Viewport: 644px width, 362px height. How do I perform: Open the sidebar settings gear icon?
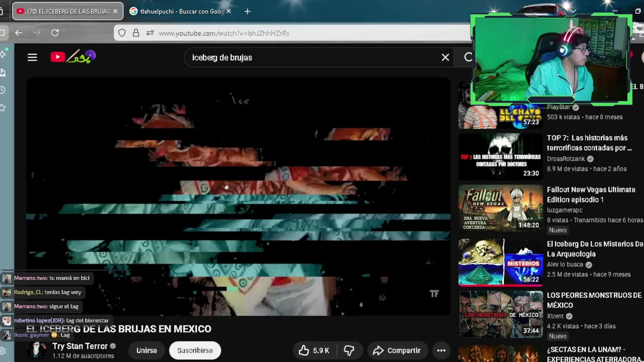(x=3, y=351)
